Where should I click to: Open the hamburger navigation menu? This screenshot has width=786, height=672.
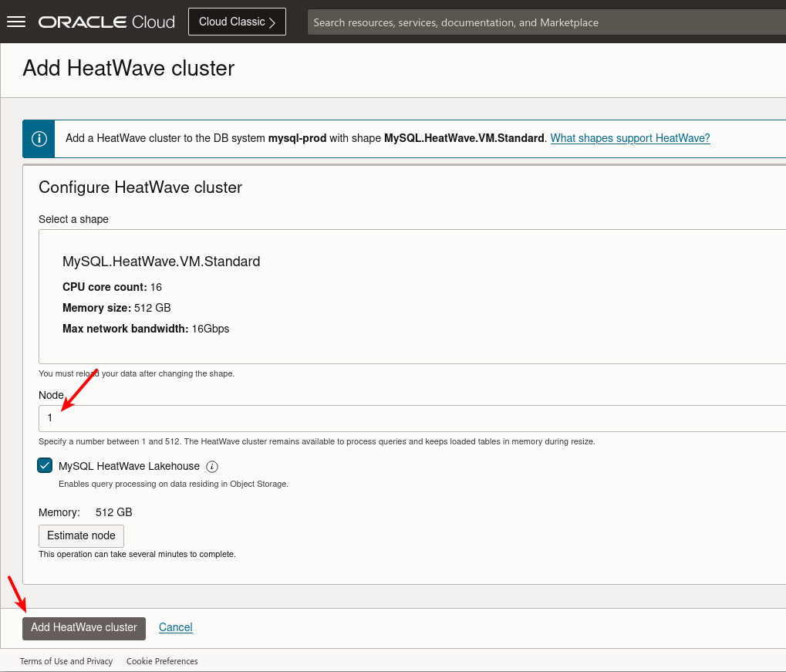(x=16, y=22)
